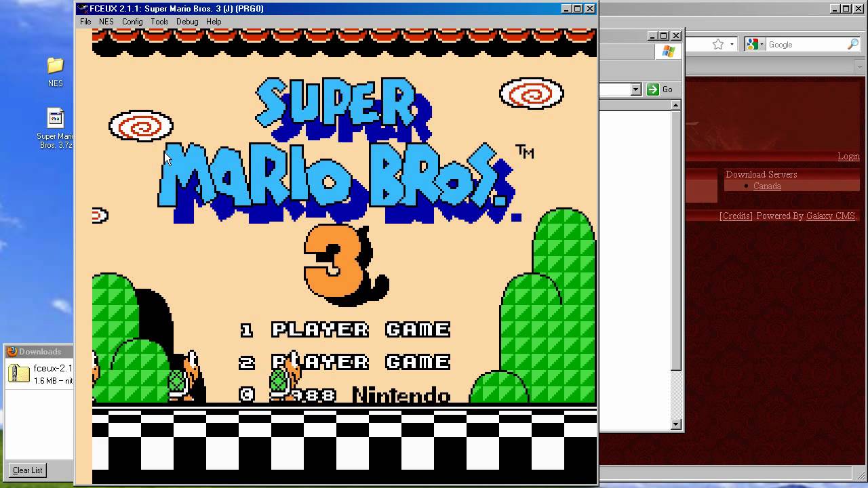Screen dimensions: 868x488
Task: Open the star icon dropdown arrow
Action: click(x=732, y=45)
